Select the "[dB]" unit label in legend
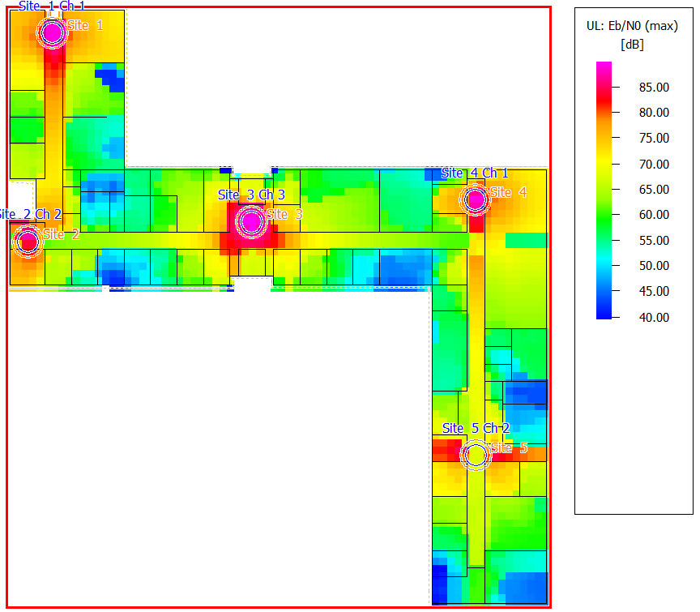700x612 pixels. pyautogui.click(x=632, y=45)
